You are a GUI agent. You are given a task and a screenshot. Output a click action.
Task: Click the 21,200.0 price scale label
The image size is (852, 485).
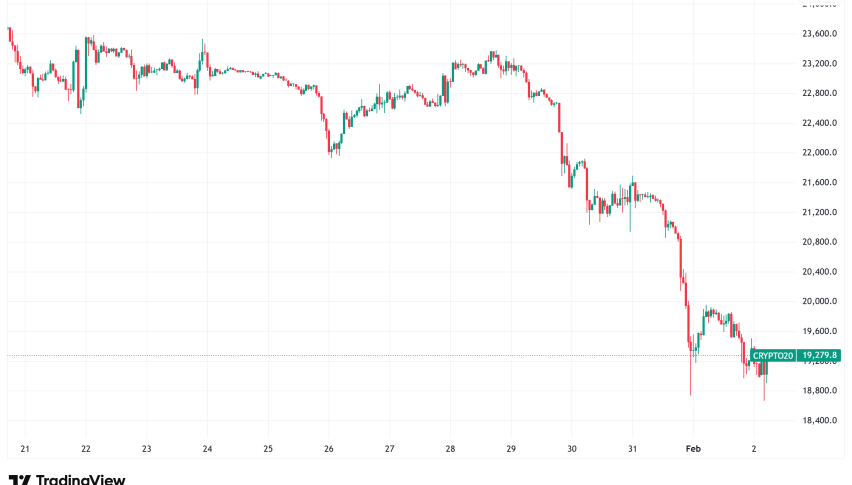819,212
